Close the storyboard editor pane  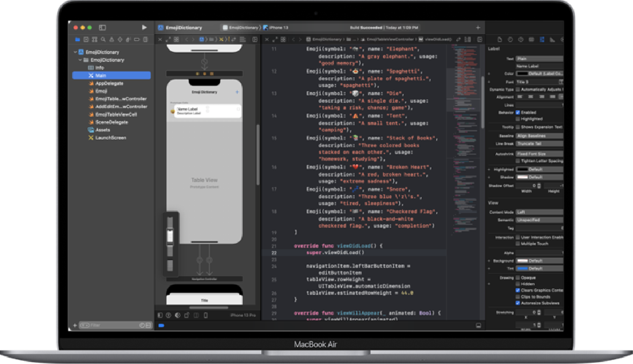point(160,39)
